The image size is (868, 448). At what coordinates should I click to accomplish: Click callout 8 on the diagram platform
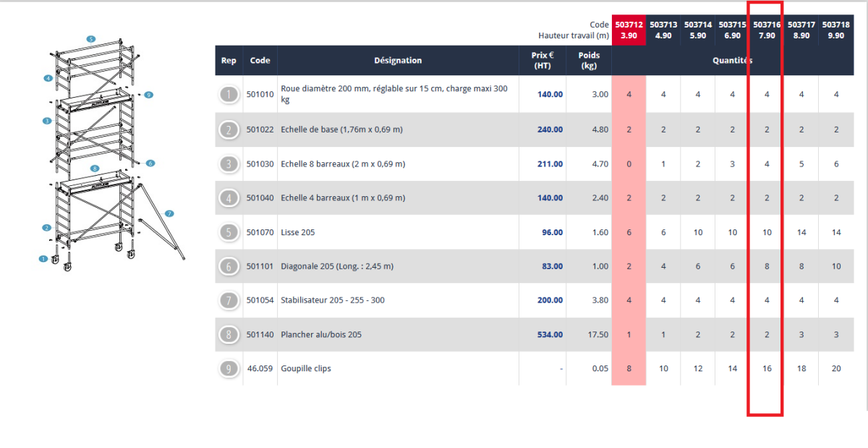coord(95,169)
